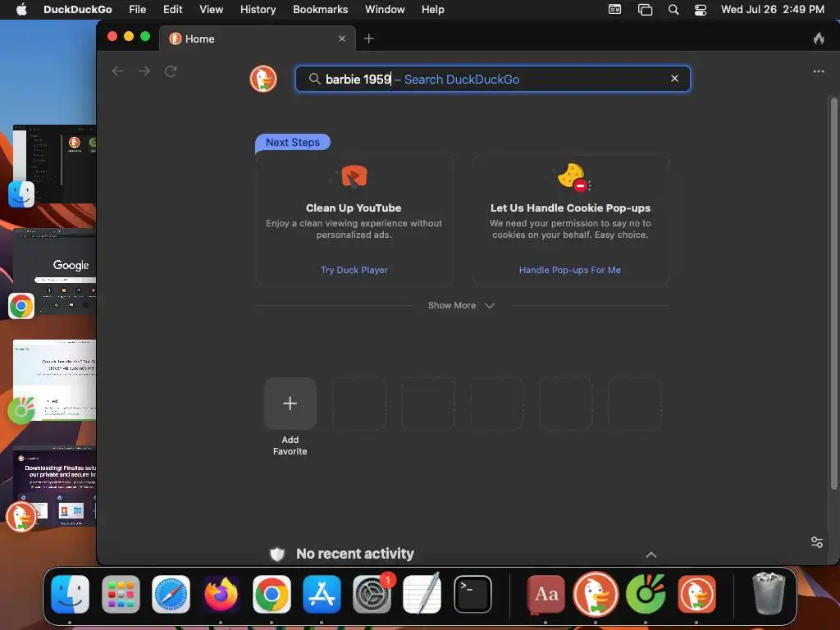Image resolution: width=840 pixels, height=630 pixels.
Task: Select the Home tab
Action: [257, 39]
